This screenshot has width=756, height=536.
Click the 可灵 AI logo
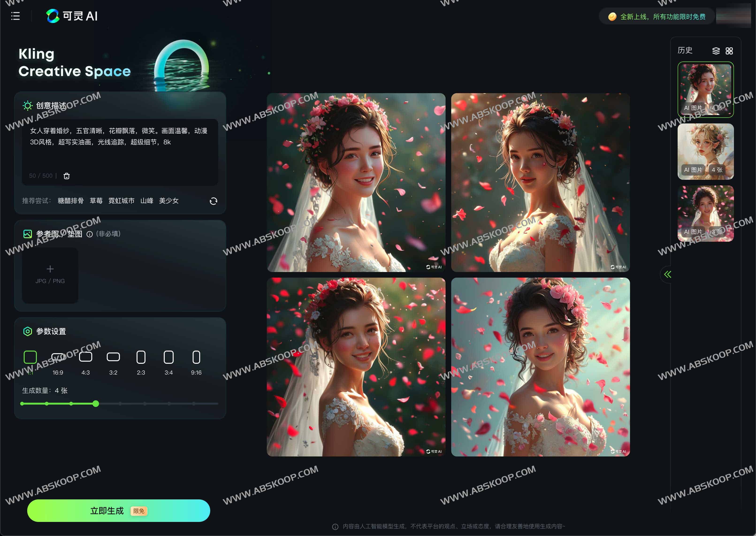tap(72, 16)
